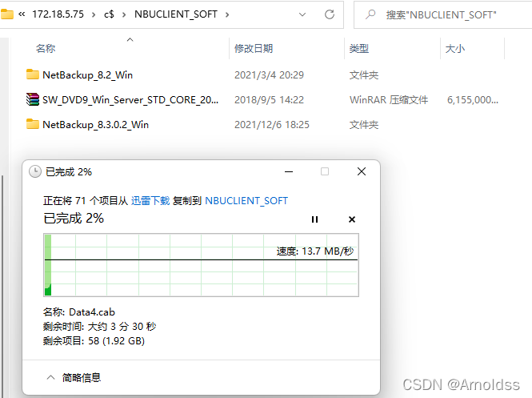Select the NetBackup_8.2_Win folder icon
The height and width of the screenshot is (398, 532).
point(33,74)
